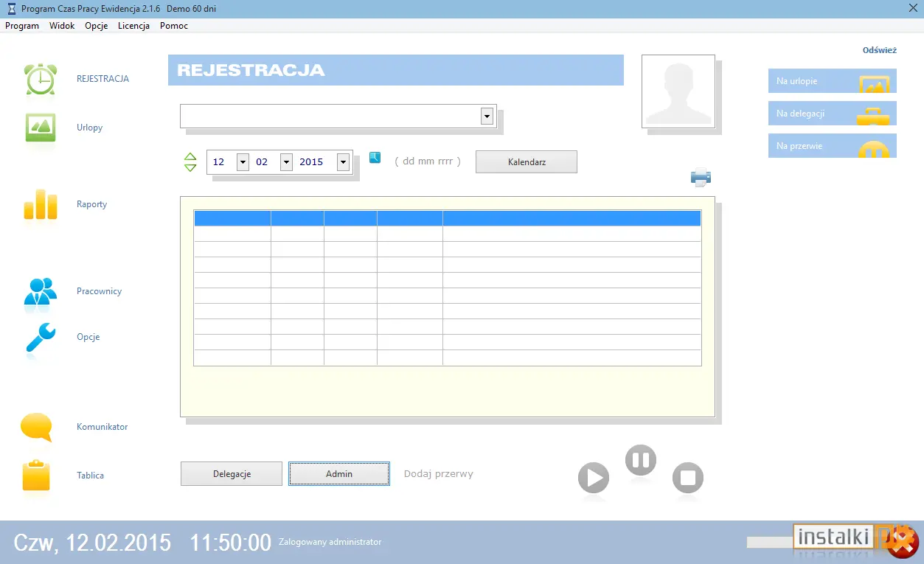The image size is (924, 564).
Task: Click the small blue icon beside the date fields
Action: [375, 157]
